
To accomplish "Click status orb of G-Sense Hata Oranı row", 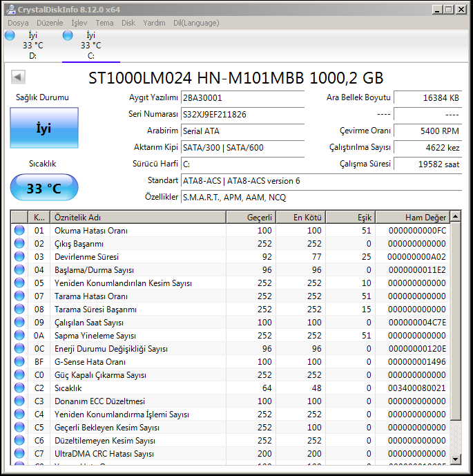I will click(19, 361).
